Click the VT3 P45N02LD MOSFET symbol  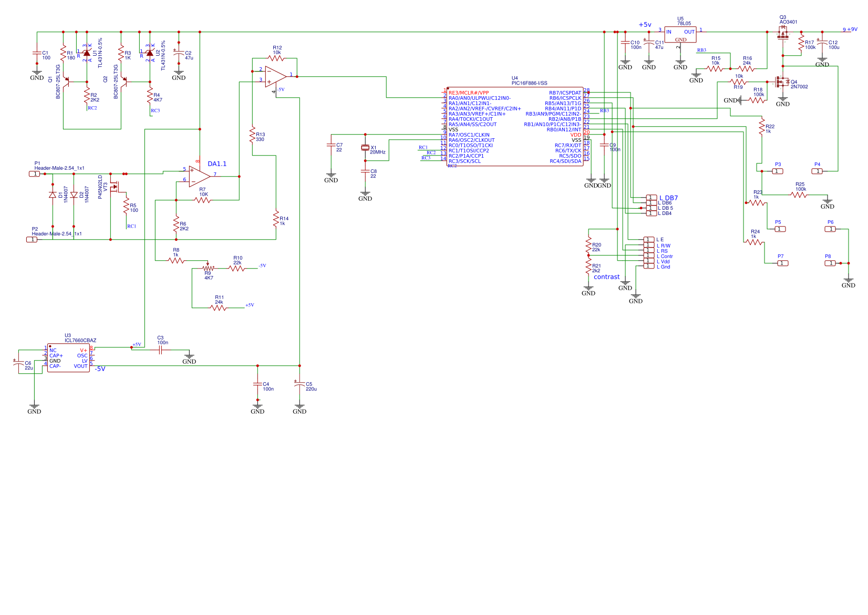click(115, 187)
